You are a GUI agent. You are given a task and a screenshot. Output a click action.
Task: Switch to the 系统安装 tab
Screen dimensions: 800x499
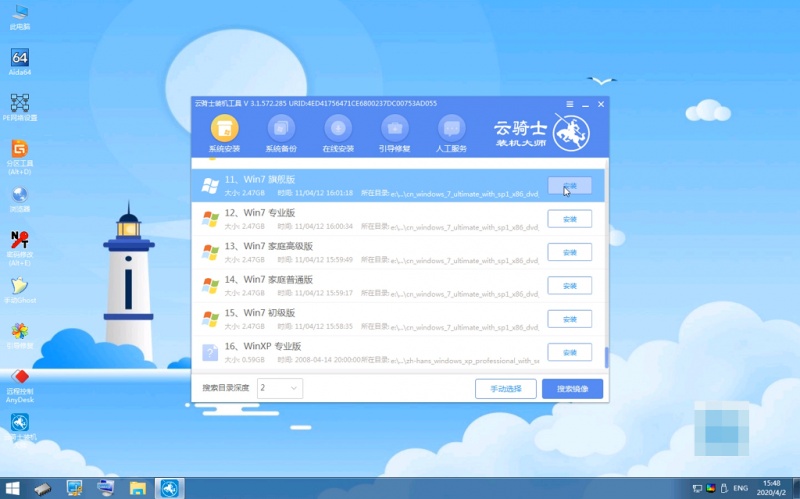tap(224, 134)
